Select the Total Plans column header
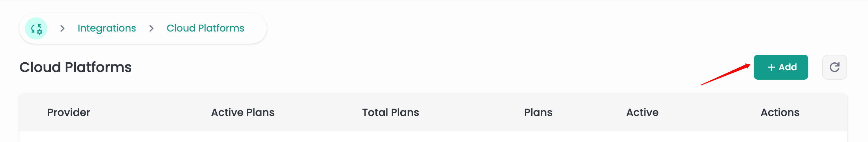The width and height of the screenshot is (868, 142). 390,113
